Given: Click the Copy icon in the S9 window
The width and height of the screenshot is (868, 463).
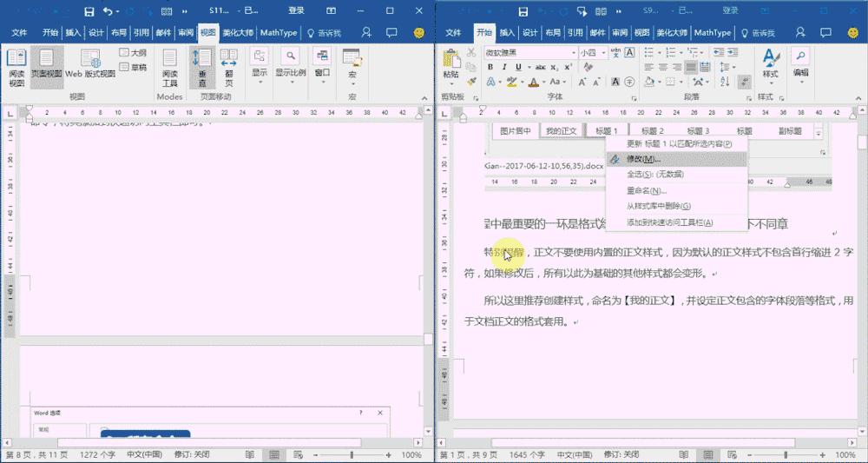Looking at the screenshot, I should click(471, 67).
